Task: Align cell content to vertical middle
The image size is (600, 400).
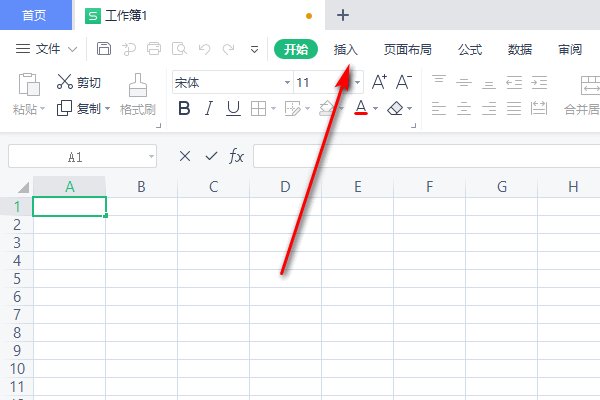Action: tap(464, 82)
